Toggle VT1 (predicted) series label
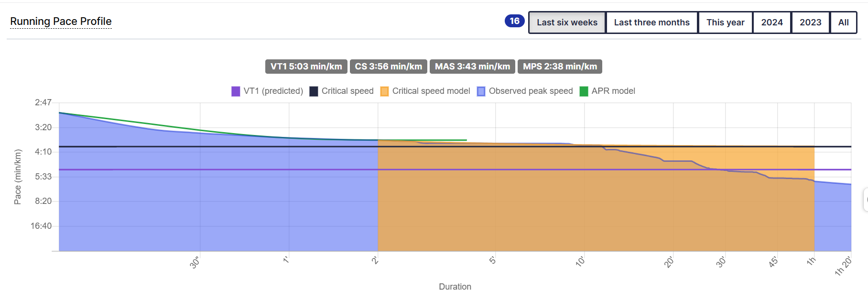Image resolution: width=868 pixels, height=292 pixels. (273, 91)
